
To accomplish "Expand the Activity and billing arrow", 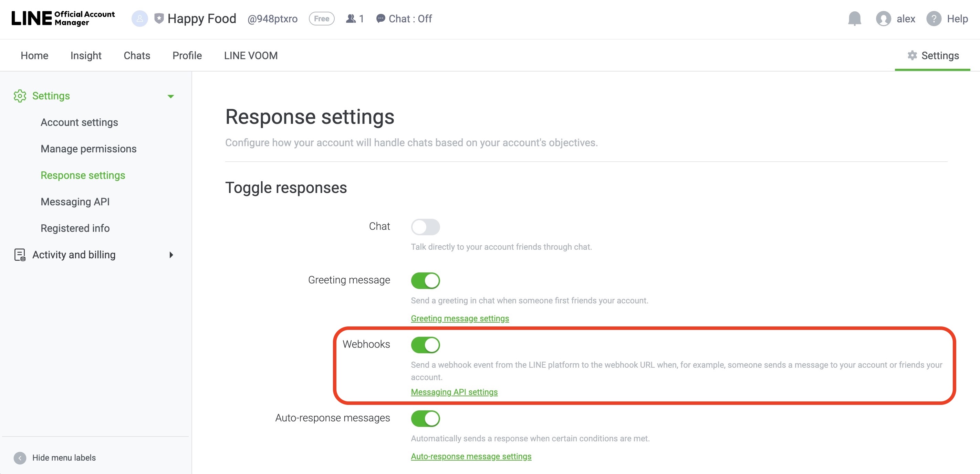I will pyautogui.click(x=171, y=255).
